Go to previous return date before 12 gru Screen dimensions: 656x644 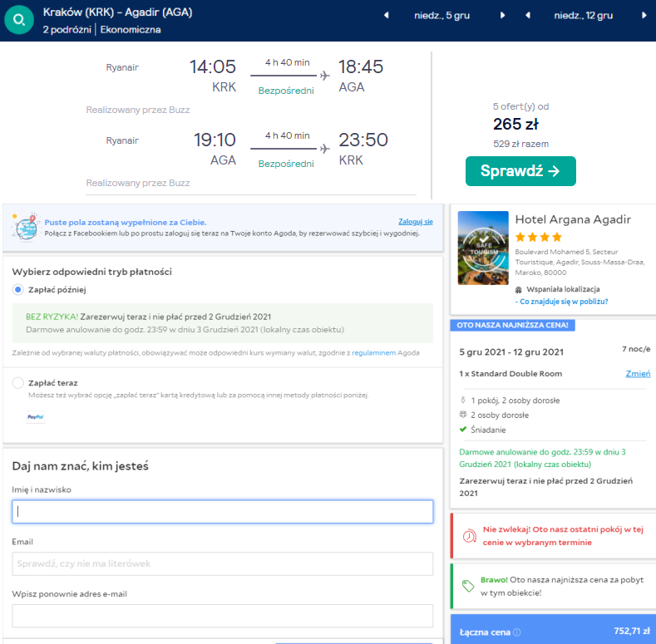click(528, 16)
